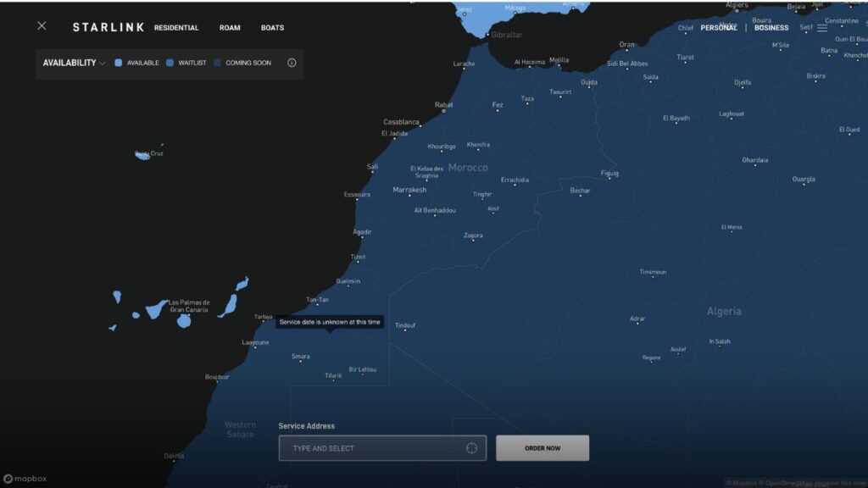Click the Available legend swatch
868x488 pixels.
(x=118, y=63)
